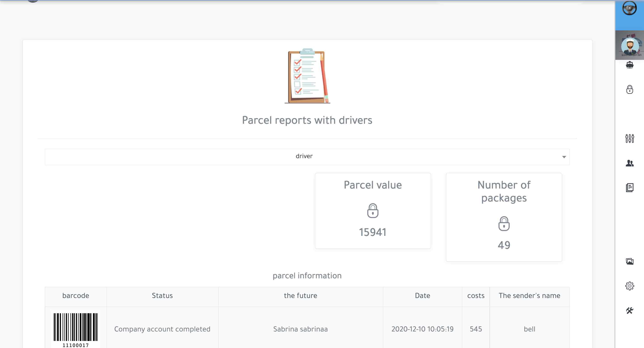Open the users group sidebar icon
644x348 pixels.
point(629,163)
